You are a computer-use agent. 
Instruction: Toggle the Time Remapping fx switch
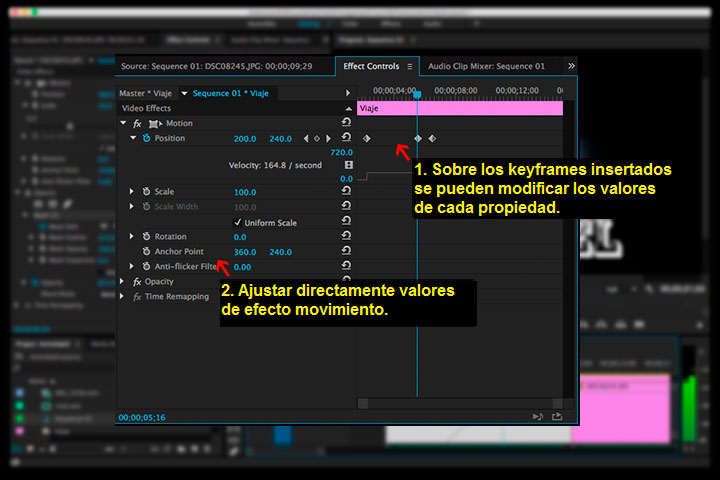point(137,297)
